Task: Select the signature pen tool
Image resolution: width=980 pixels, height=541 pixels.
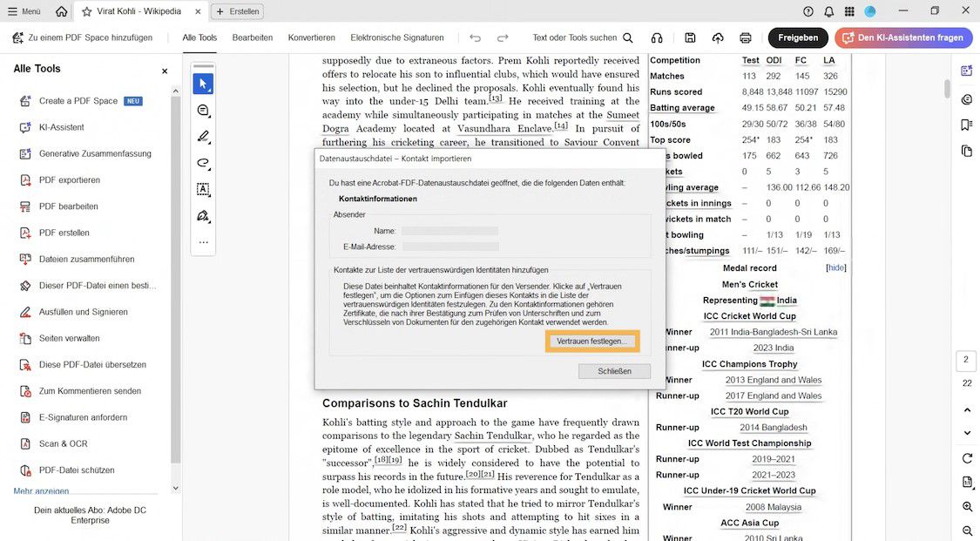Action: click(203, 216)
